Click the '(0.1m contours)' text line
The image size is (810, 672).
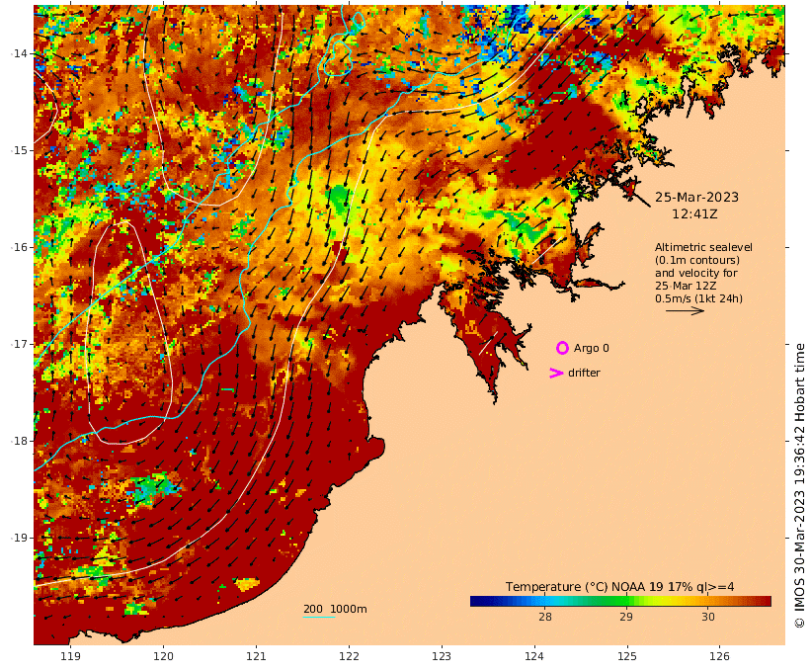[697, 260]
